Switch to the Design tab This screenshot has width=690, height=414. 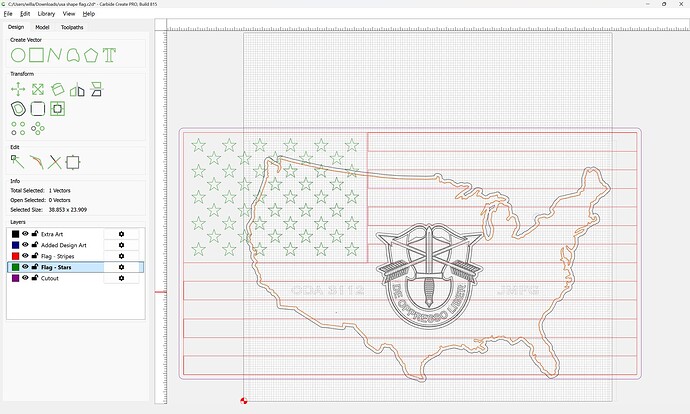tap(16, 27)
